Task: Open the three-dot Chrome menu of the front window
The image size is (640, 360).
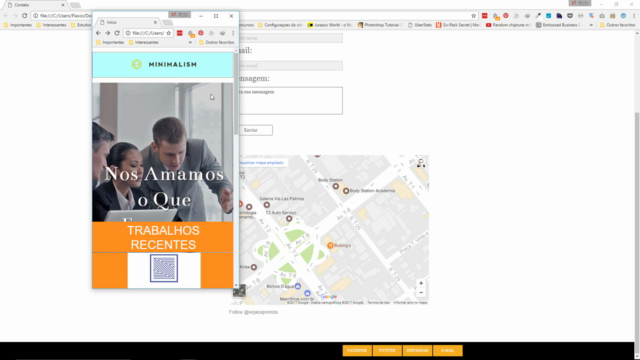Action: [x=233, y=33]
